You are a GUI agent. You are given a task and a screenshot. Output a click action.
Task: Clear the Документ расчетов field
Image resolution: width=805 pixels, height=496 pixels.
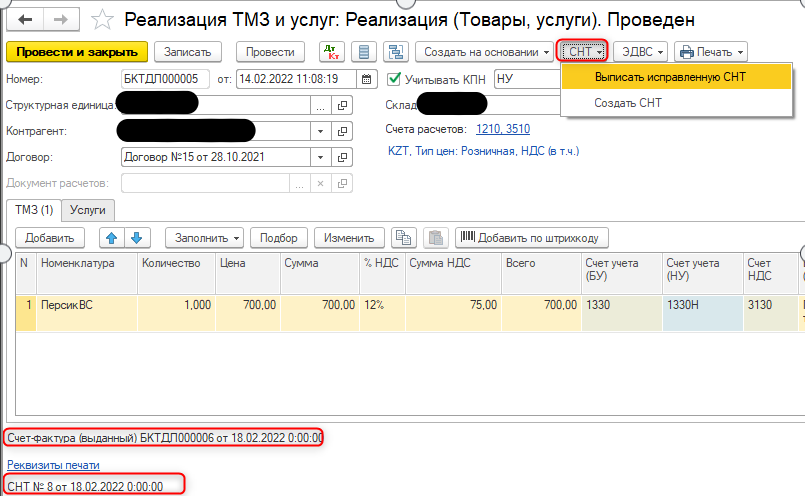[320, 183]
